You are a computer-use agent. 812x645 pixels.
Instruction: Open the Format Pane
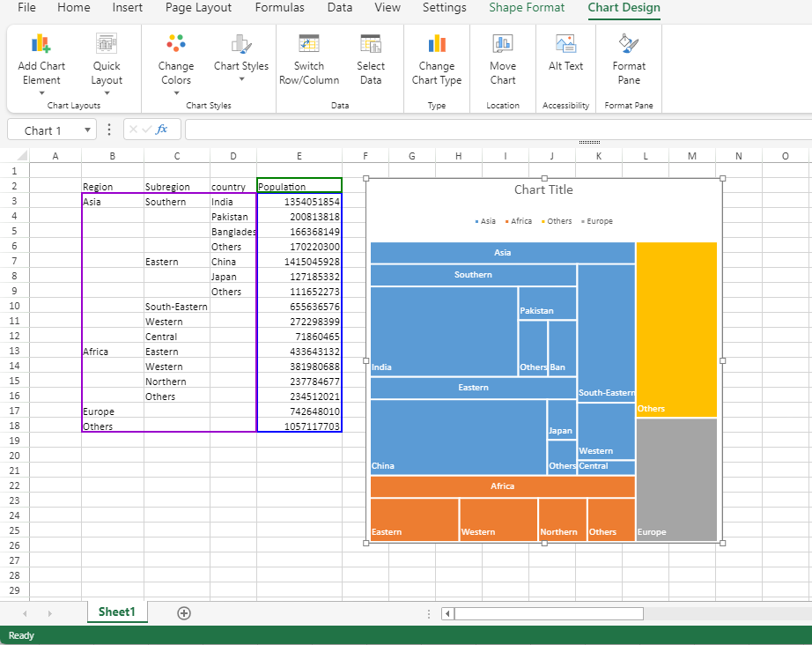(x=629, y=44)
